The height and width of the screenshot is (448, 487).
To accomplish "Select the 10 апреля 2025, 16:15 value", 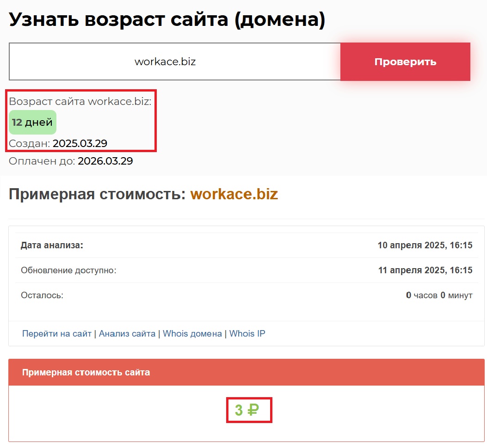I will (x=425, y=245).
